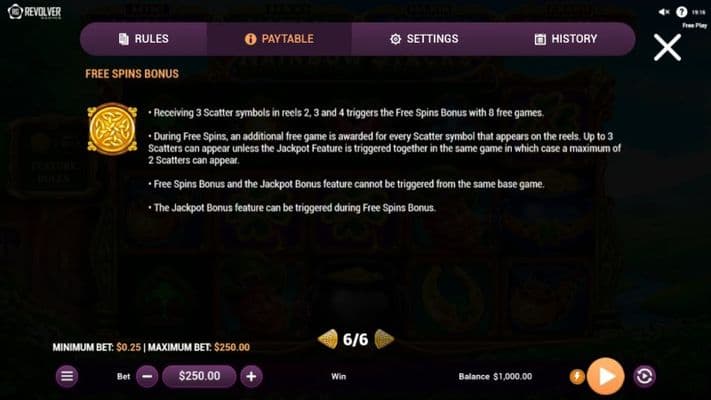Go to previous paytable page arrow
The image size is (711, 400).
[328, 339]
